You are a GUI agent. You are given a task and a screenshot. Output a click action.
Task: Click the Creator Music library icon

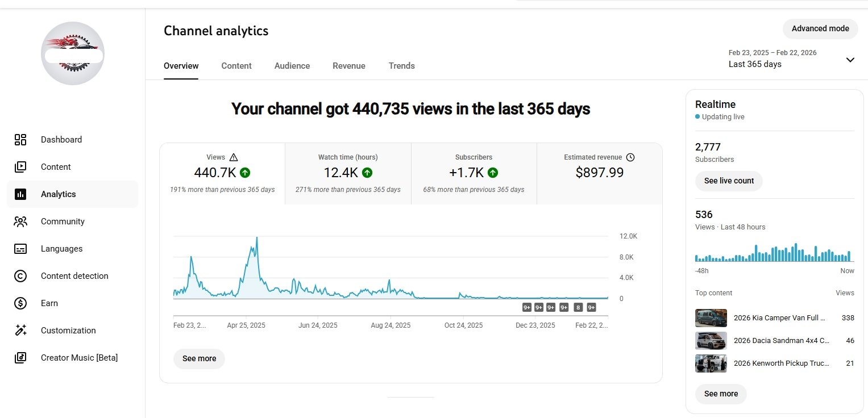(20, 358)
